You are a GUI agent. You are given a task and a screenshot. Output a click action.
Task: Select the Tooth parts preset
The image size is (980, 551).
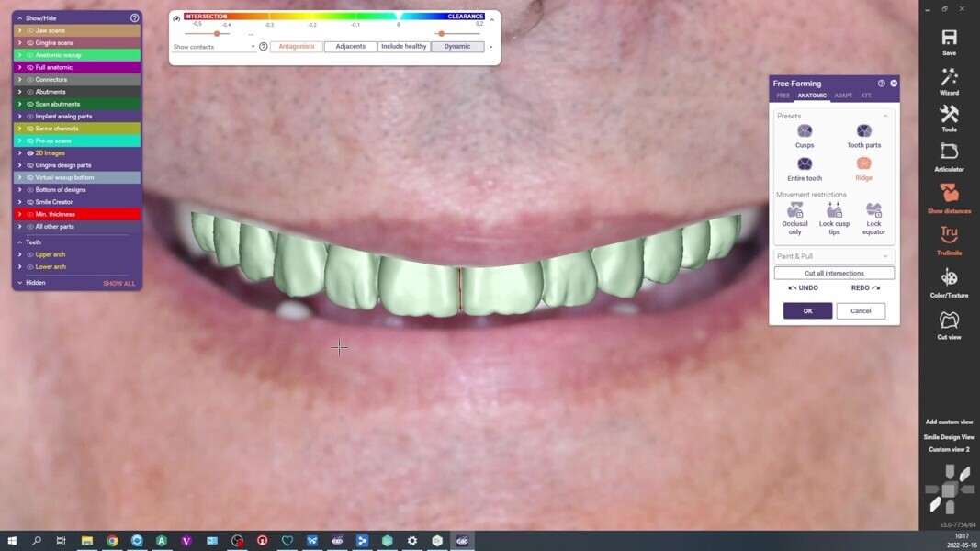point(863,133)
